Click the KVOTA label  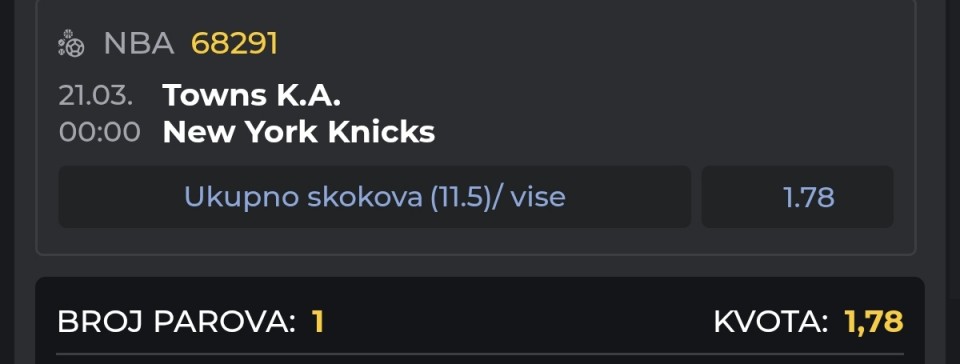(x=771, y=322)
